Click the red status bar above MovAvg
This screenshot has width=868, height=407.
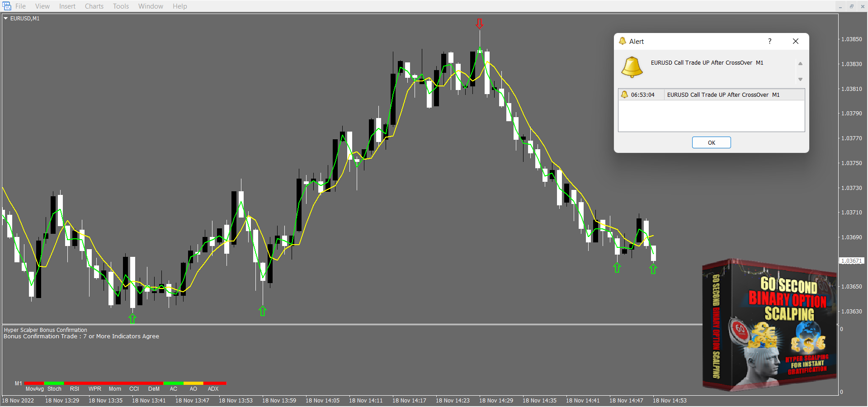[34, 383]
